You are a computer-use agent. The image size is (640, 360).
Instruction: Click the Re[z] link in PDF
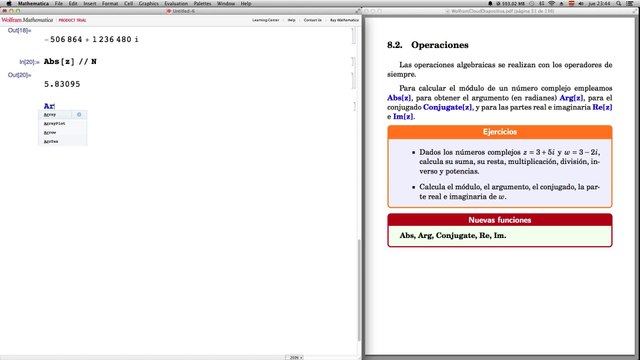click(x=602, y=107)
